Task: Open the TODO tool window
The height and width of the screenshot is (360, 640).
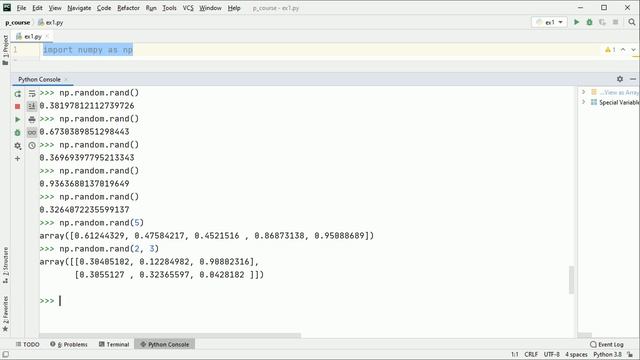Action: [x=28, y=344]
